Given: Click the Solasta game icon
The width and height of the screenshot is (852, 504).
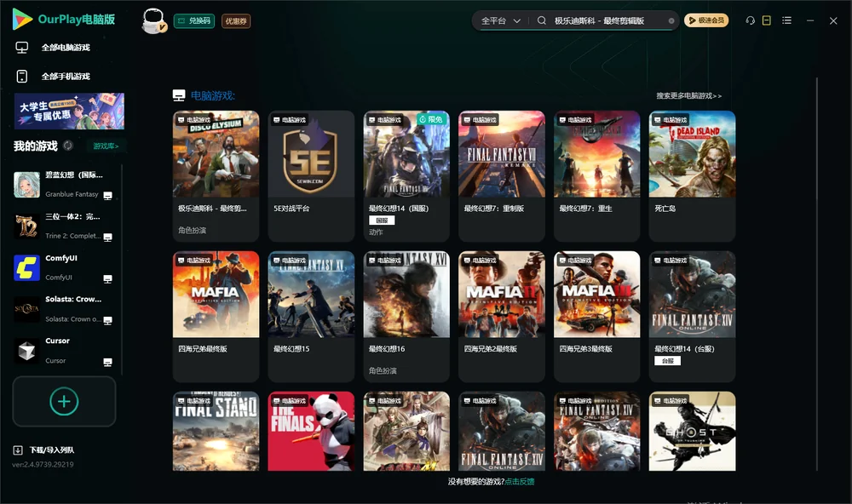Looking at the screenshot, I should tap(26, 309).
